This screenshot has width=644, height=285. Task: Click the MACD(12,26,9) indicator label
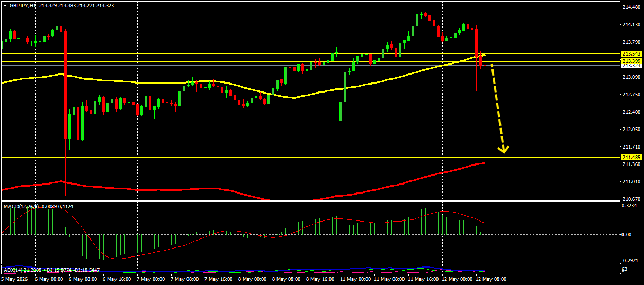[21, 206]
